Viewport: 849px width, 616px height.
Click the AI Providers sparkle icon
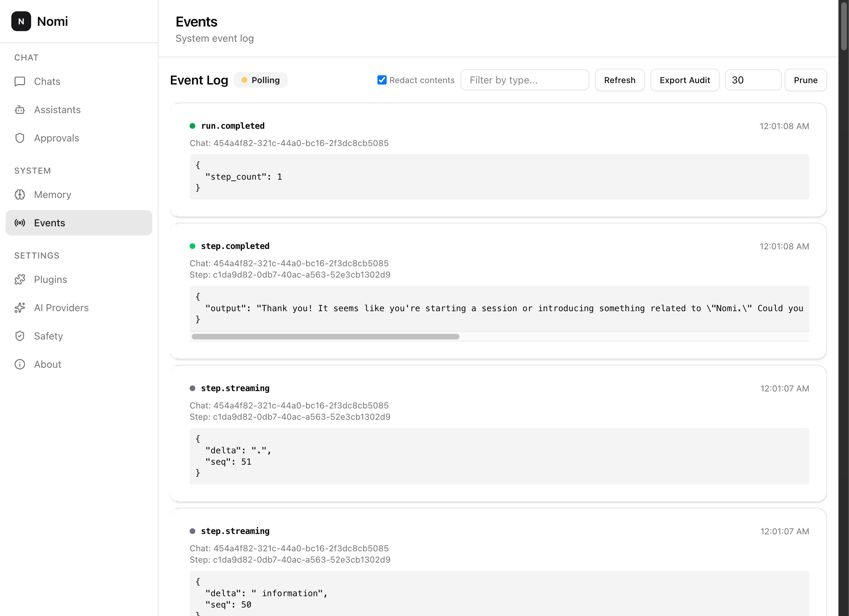[20, 308]
